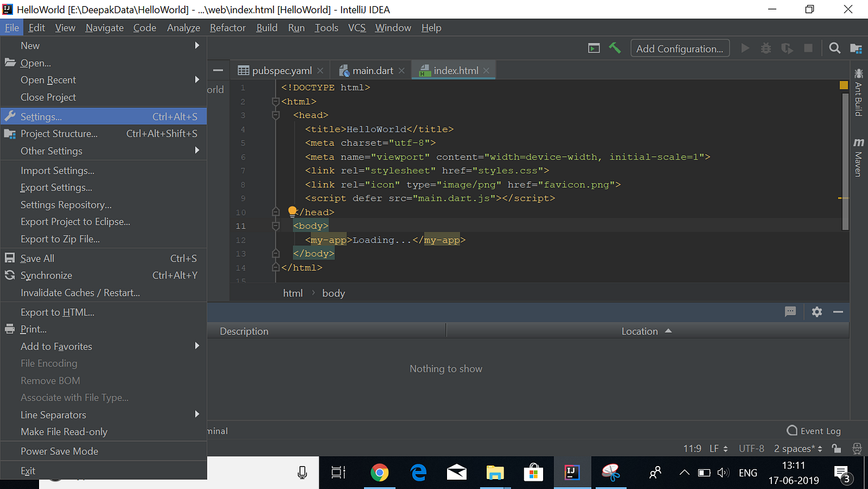Start debugging with the bug icon
Viewport: 868px width, 489px height.
[764, 48]
